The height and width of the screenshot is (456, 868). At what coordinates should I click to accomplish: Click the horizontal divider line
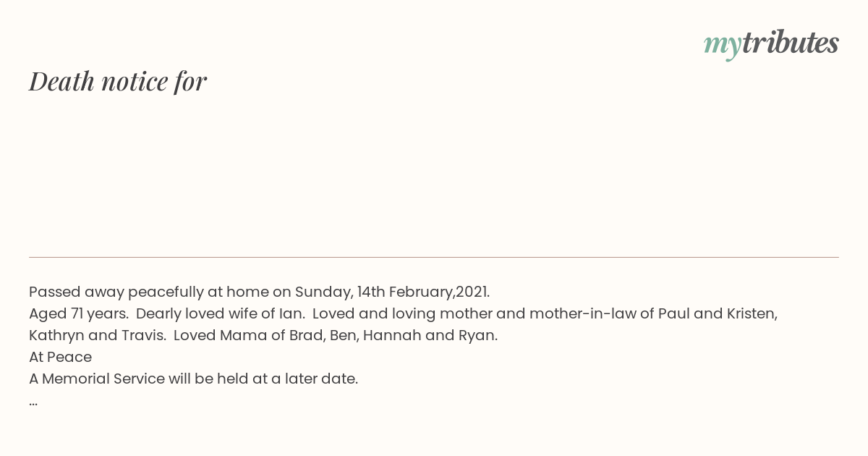(x=434, y=257)
